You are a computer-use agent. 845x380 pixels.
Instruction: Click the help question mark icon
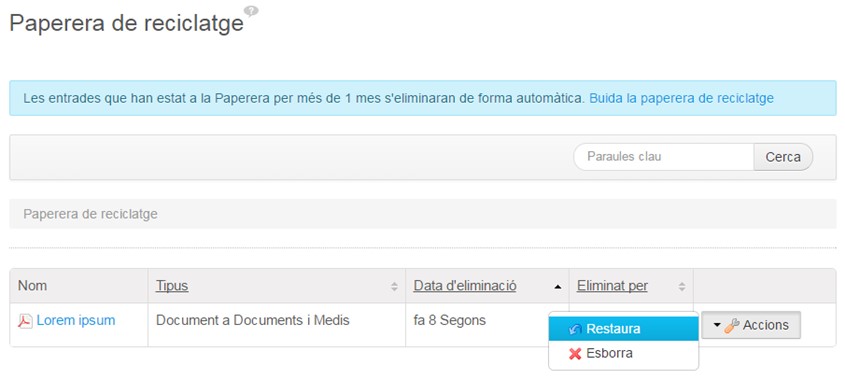[x=251, y=11]
